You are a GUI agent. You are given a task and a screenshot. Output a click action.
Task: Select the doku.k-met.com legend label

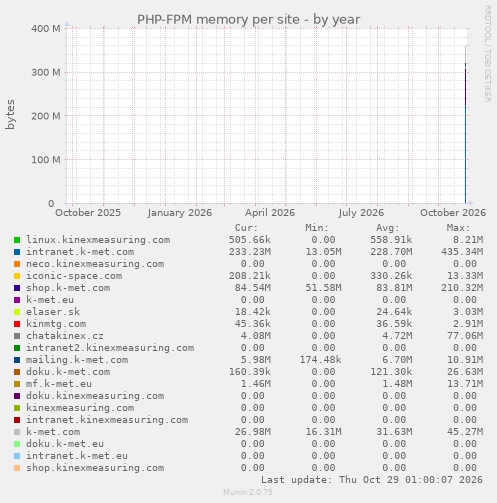pyautogui.click(x=68, y=372)
